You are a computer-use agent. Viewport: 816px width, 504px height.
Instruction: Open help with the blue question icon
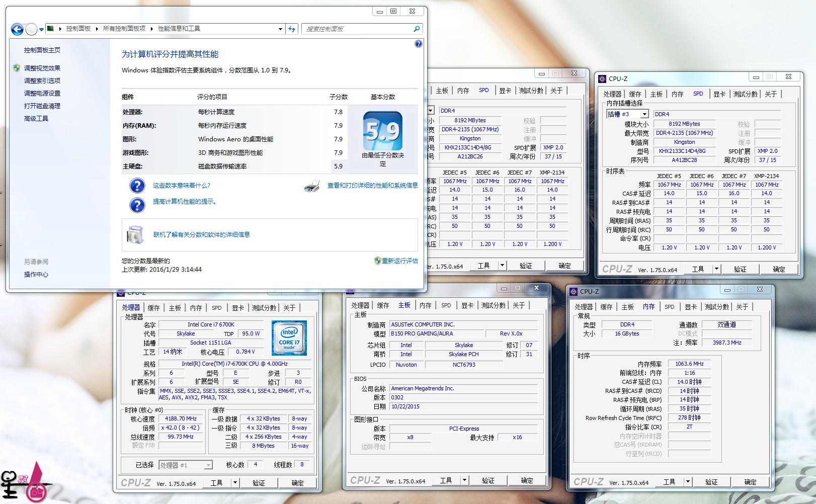coord(419,44)
